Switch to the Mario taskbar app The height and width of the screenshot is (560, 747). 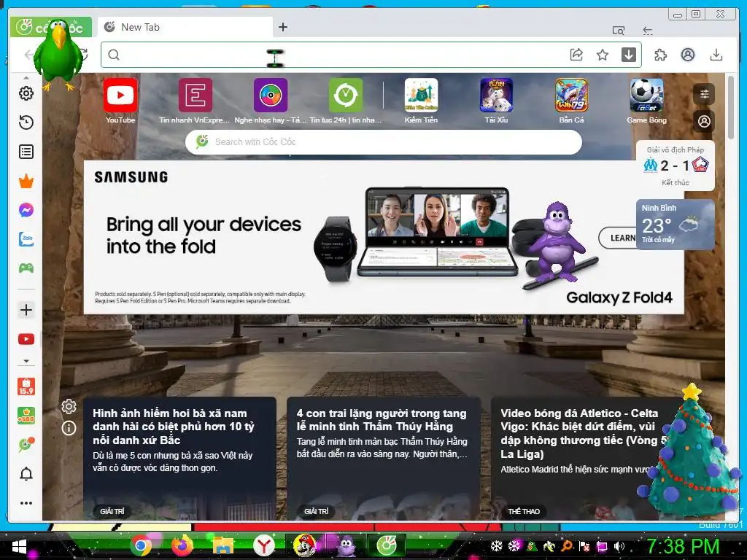305,545
